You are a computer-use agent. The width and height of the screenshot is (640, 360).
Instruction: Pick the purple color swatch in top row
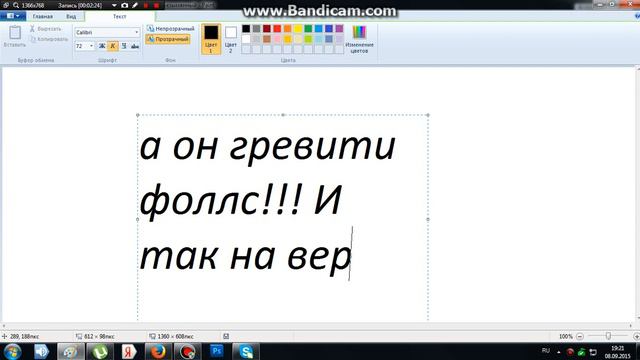pos(339,29)
